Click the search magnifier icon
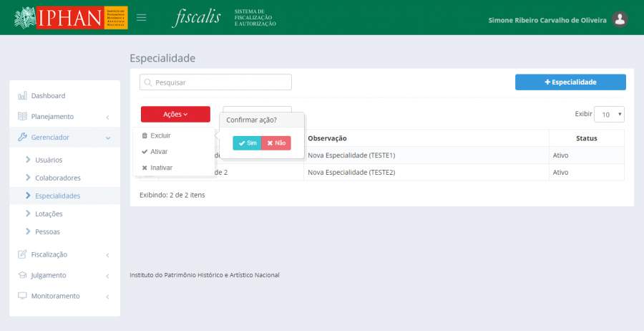This screenshot has width=644, height=331. click(x=148, y=82)
